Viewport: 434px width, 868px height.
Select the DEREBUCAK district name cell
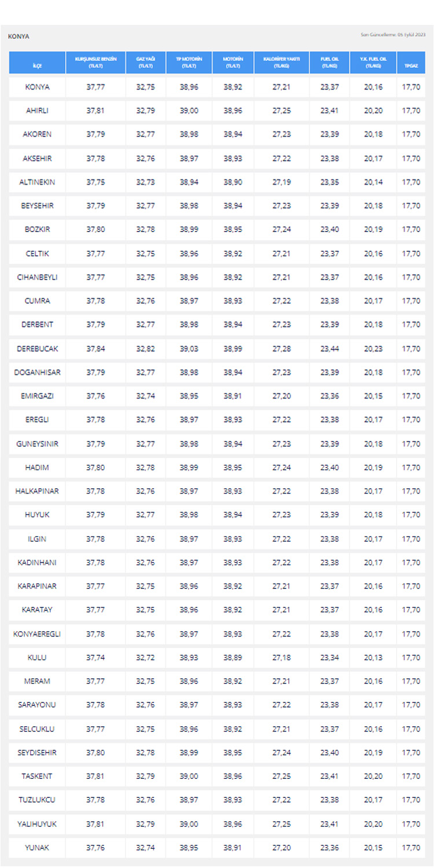[37, 349]
